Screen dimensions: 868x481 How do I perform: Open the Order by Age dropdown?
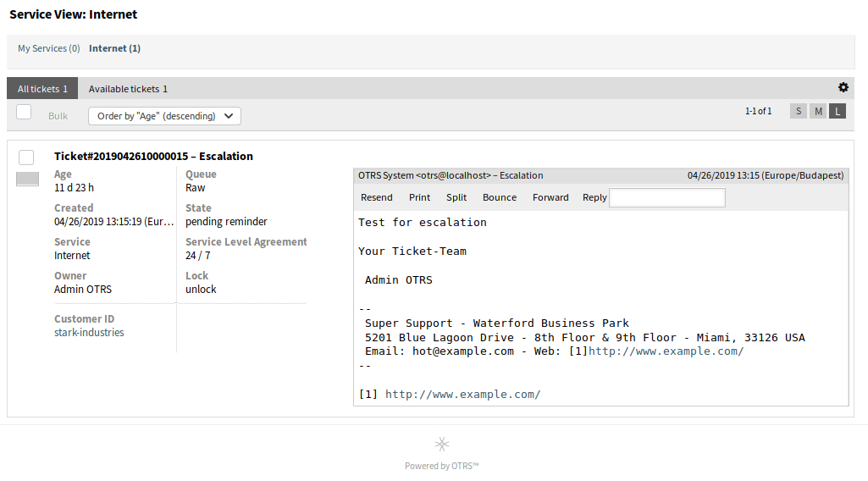coord(164,116)
